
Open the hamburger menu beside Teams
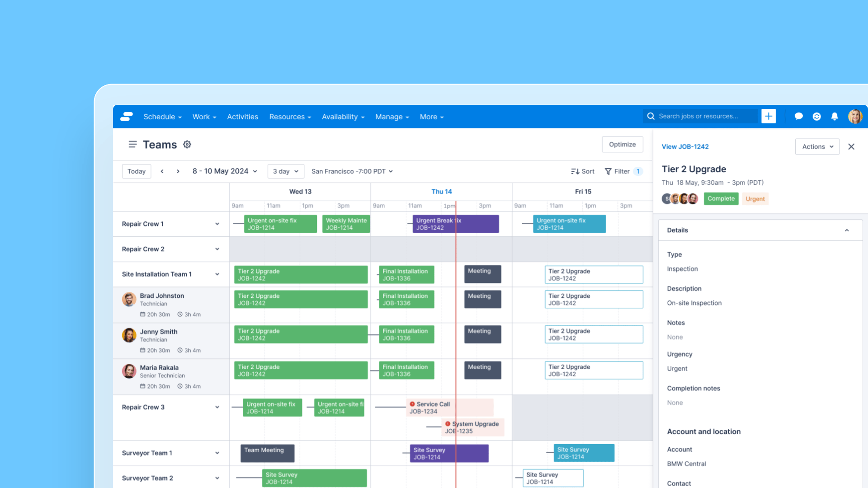click(x=132, y=144)
